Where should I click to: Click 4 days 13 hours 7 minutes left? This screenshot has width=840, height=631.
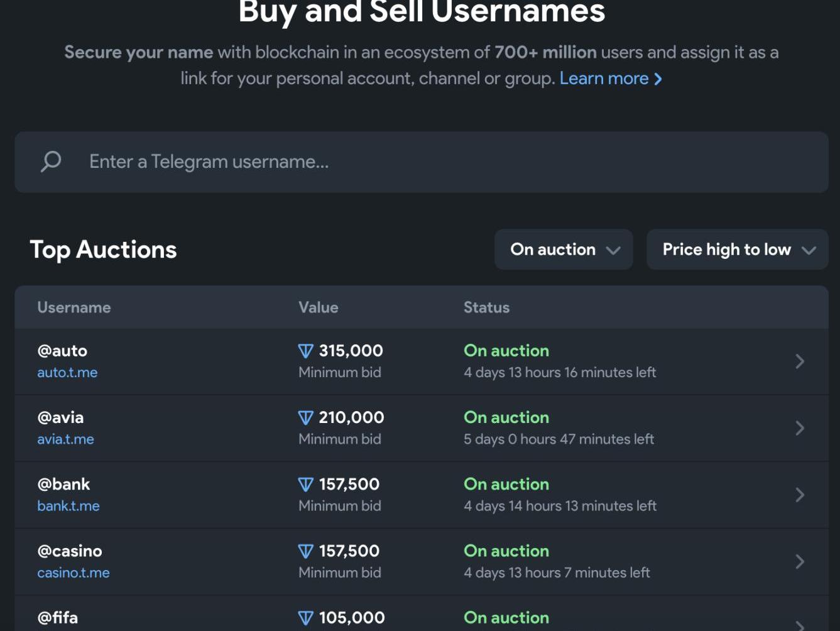point(557,573)
